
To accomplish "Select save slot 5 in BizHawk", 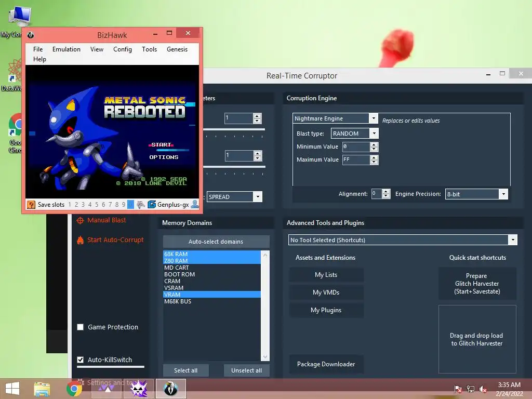I will 97,205.
